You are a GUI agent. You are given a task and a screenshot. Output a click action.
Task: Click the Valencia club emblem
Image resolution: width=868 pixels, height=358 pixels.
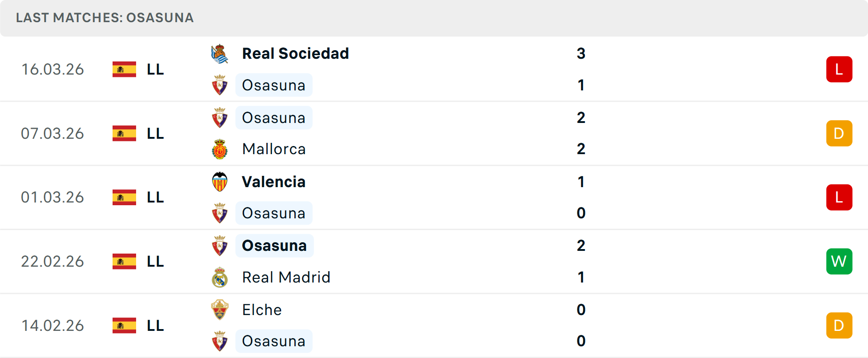coord(220,181)
